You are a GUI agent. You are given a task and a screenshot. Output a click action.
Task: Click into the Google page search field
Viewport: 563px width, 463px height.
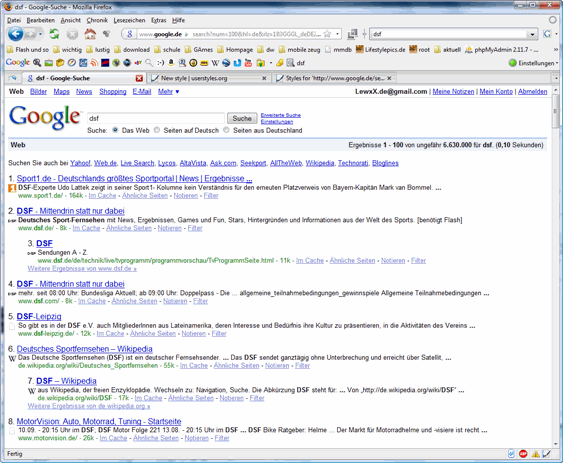coord(156,118)
